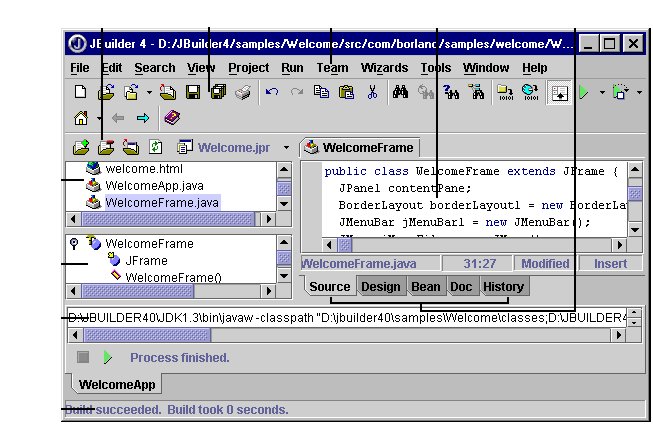Screen dimensions: 653x425
Task: Click the 31:27 cursor position status
Action: click(x=480, y=263)
